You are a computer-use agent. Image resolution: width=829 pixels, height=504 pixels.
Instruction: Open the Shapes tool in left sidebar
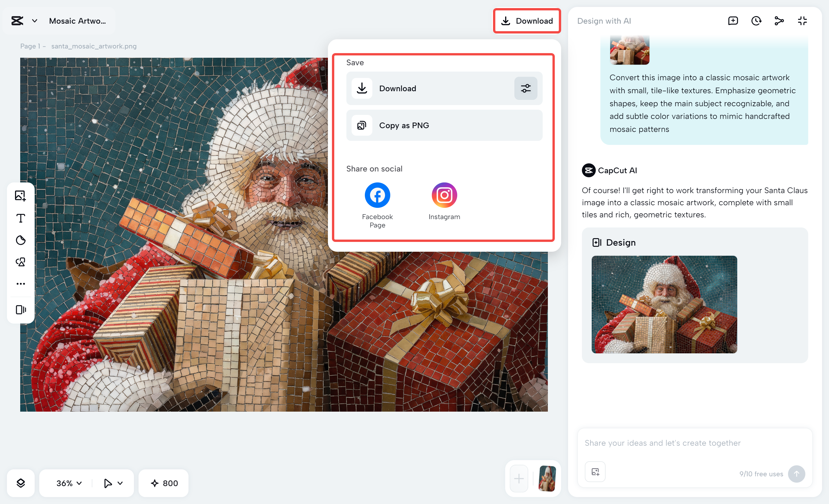[20, 262]
